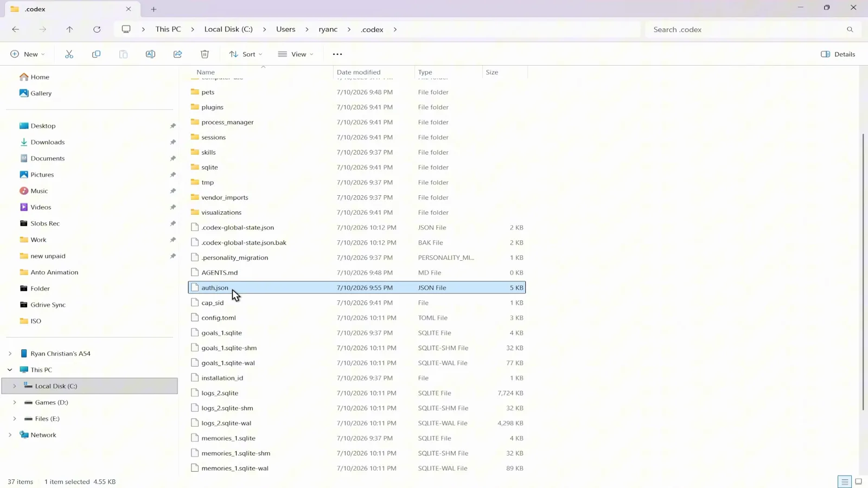Click the search magnifier icon
The image size is (868, 488).
tap(850, 29)
